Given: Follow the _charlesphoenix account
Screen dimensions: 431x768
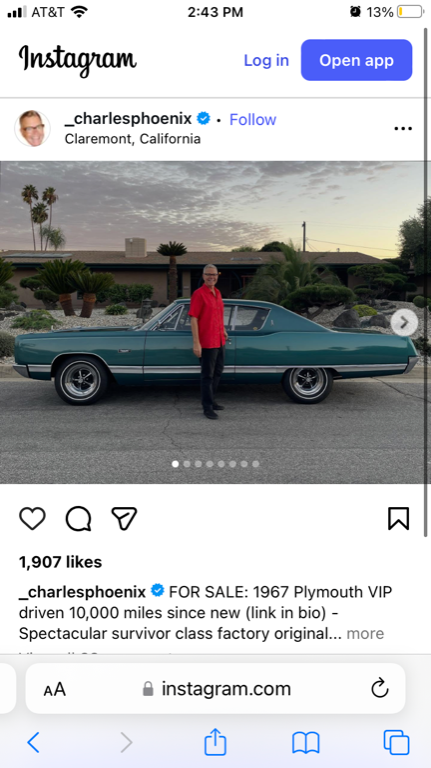Looking at the screenshot, I should coord(253,119).
